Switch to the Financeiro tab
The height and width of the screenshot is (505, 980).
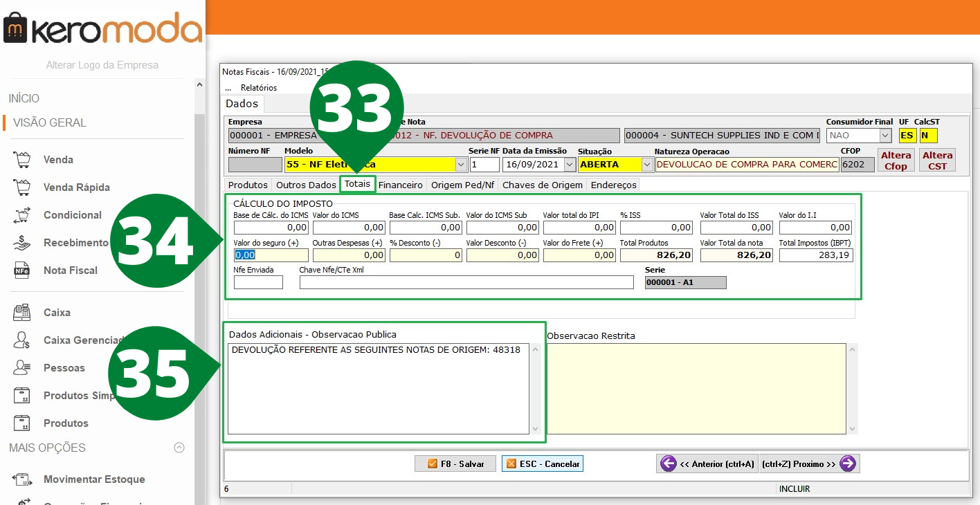[x=401, y=185]
